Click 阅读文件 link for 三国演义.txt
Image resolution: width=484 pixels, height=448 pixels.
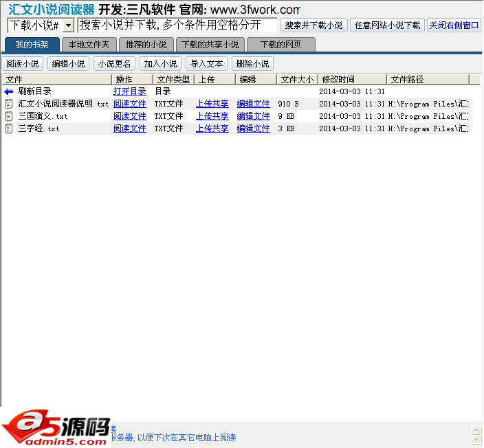130,116
